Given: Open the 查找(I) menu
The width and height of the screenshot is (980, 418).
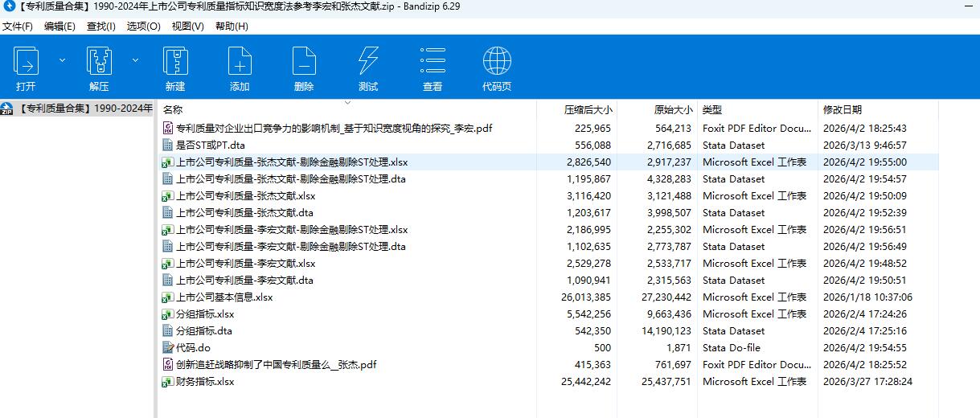Looking at the screenshot, I should [x=100, y=26].
